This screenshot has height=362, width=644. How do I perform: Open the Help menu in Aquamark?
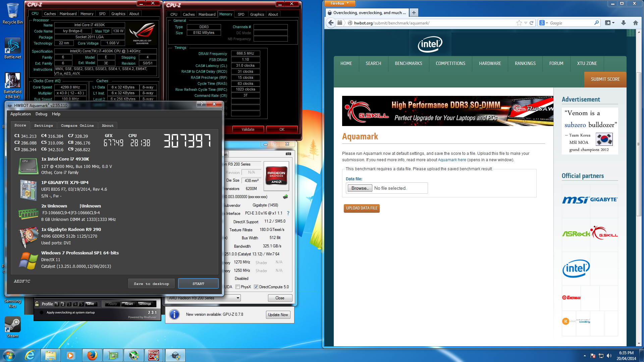click(56, 114)
